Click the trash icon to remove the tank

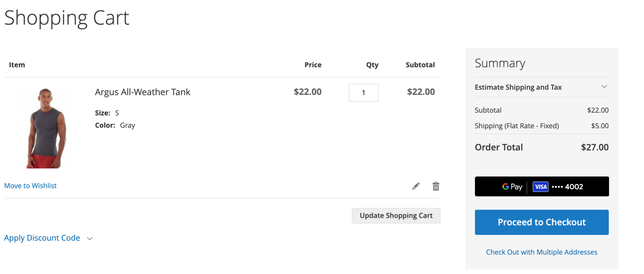coord(436,186)
